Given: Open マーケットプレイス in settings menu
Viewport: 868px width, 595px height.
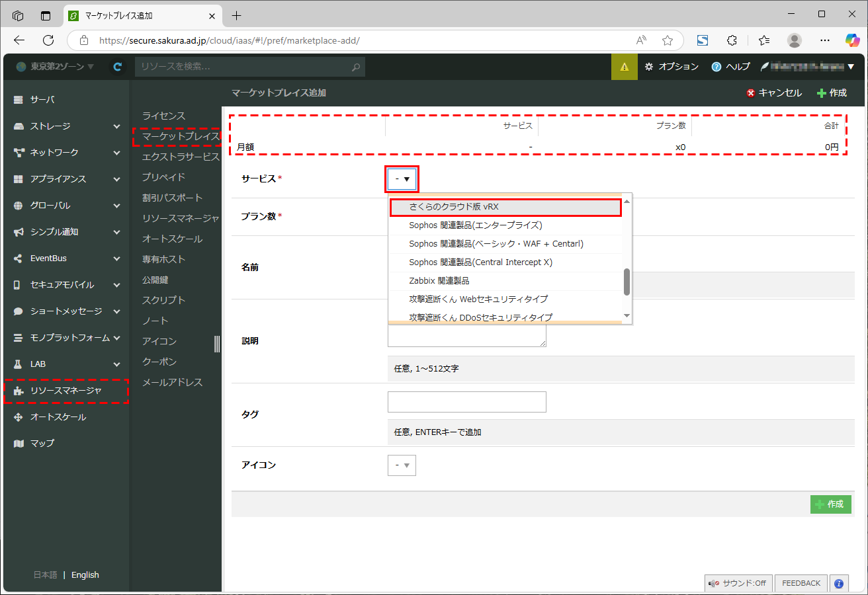Looking at the screenshot, I should click(180, 136).
